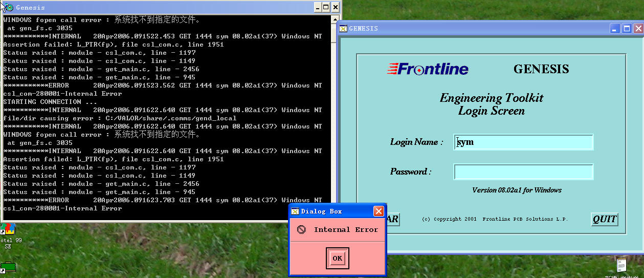Click the Dialog Box title bar
644x278 pixels.
point(338,211)
